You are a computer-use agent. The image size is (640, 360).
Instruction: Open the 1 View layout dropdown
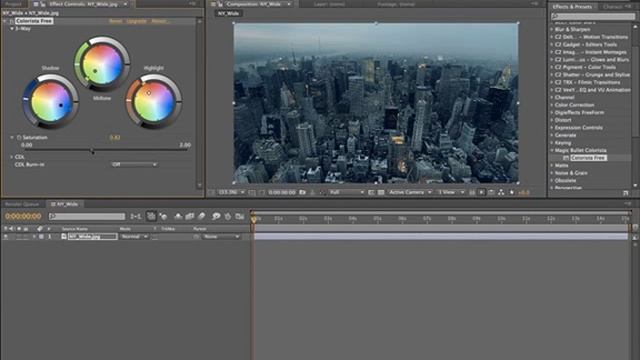[x=451, y=192]
